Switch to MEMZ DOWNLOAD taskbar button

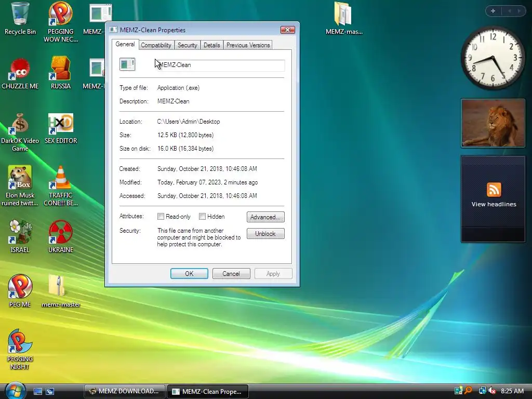click(125, 391)
